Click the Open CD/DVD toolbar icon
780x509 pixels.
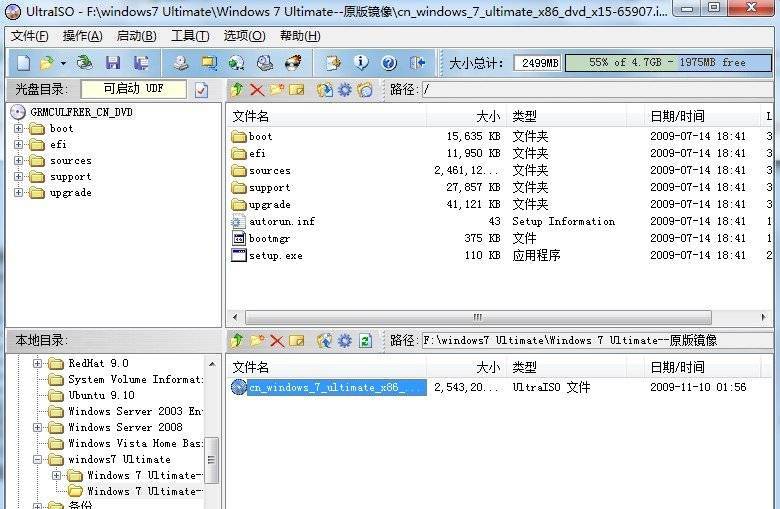tap(85, 63)
